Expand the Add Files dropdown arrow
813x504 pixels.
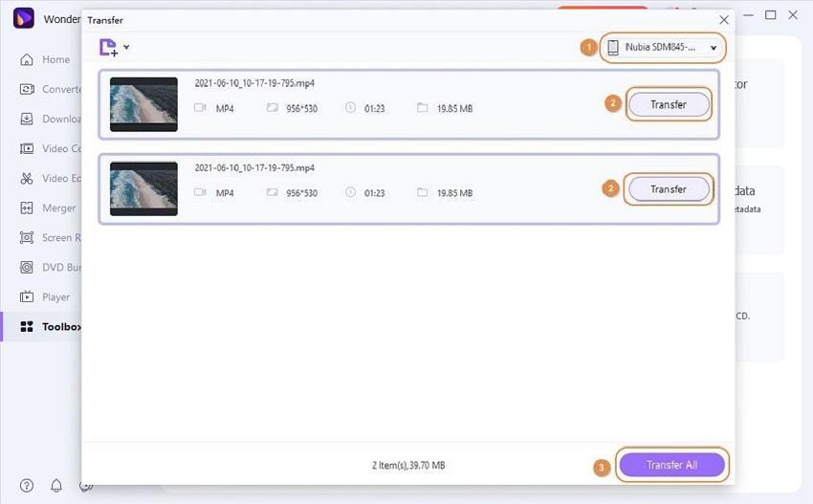coord(126,47)
